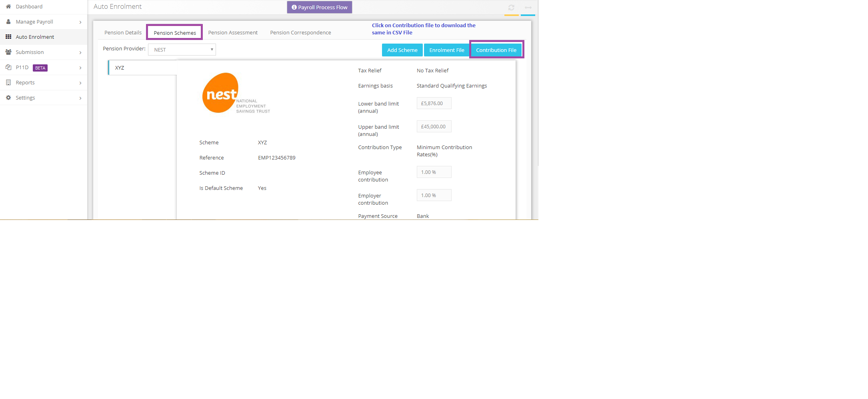
Task: Click the NEST logo image
Action: [236, 93]
